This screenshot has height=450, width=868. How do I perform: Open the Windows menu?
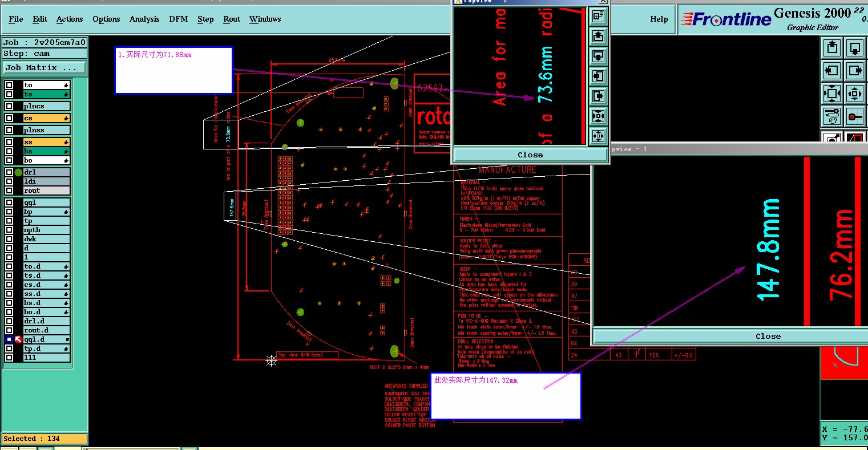265,19
